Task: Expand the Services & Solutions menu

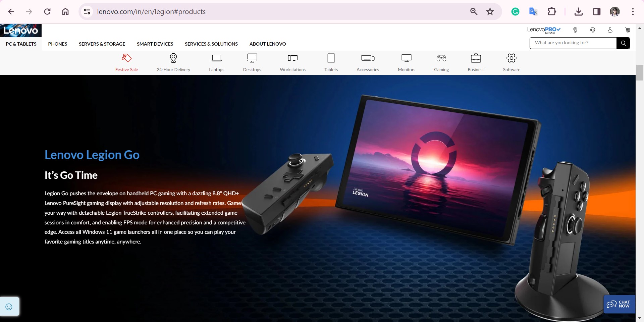Action: pos(211,44)
